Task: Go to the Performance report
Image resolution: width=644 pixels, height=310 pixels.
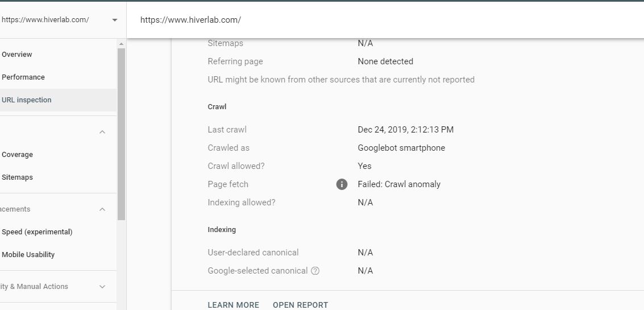Action: [x=23, y=77]
